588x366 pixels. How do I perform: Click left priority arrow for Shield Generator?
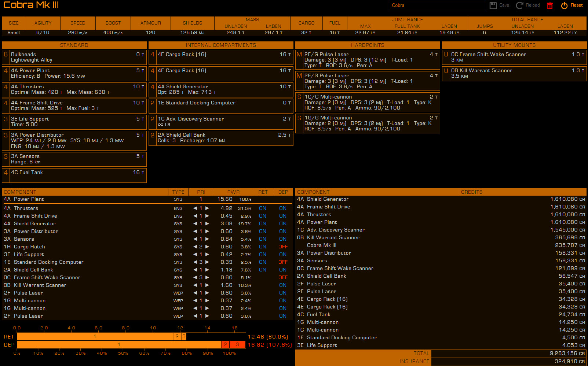[x=195, y=223]
